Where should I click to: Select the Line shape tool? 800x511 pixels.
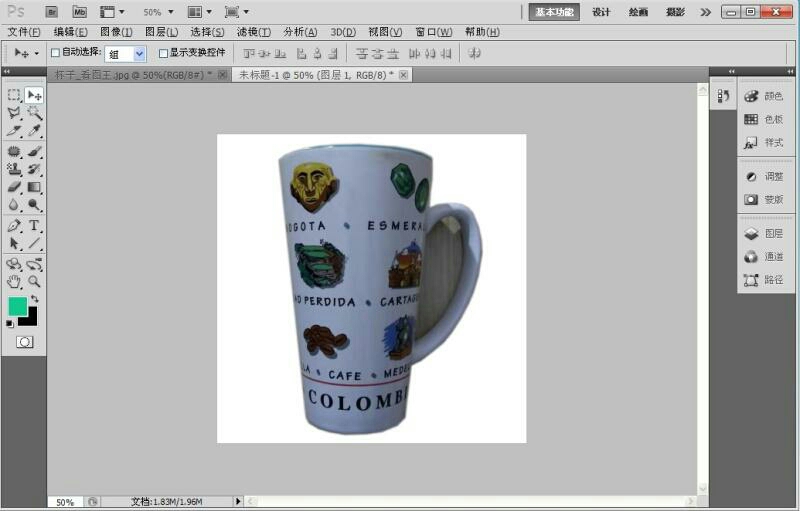coord(34,243)
